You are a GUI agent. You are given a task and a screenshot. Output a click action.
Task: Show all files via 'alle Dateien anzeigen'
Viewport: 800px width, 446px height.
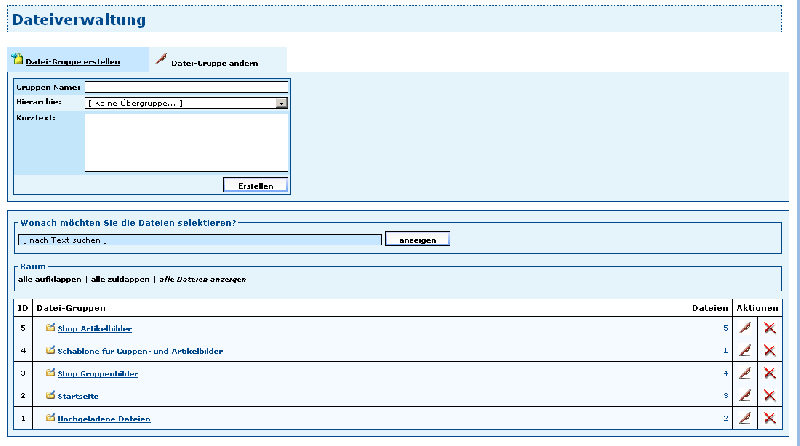[202, 279]
